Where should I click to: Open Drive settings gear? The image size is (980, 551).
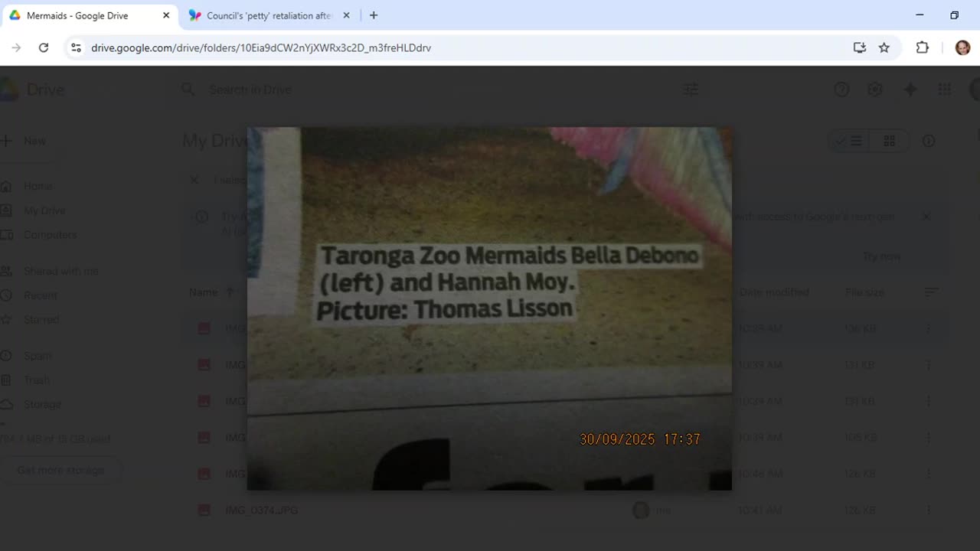pyautogui.click(x=875, y=90)
